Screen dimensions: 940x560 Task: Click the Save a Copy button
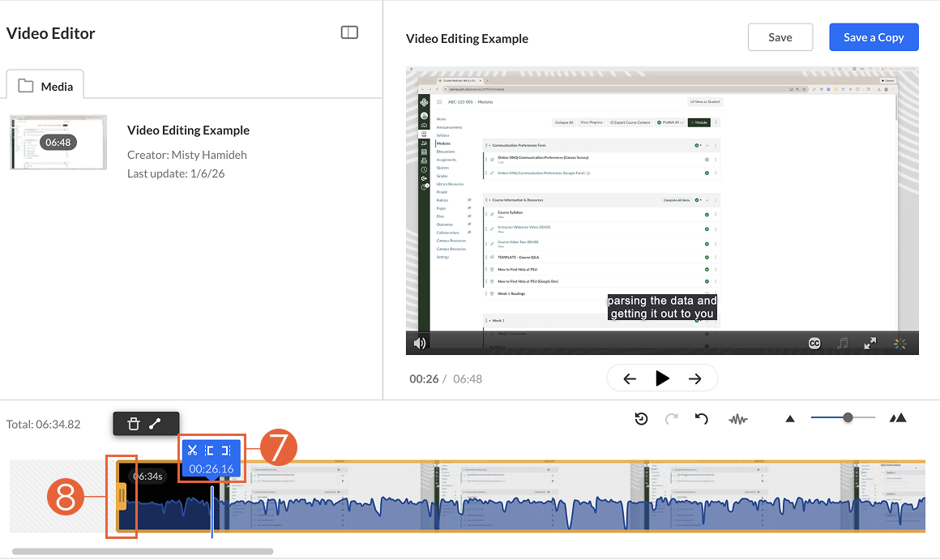pyautogui.click(x=874, y=36)
